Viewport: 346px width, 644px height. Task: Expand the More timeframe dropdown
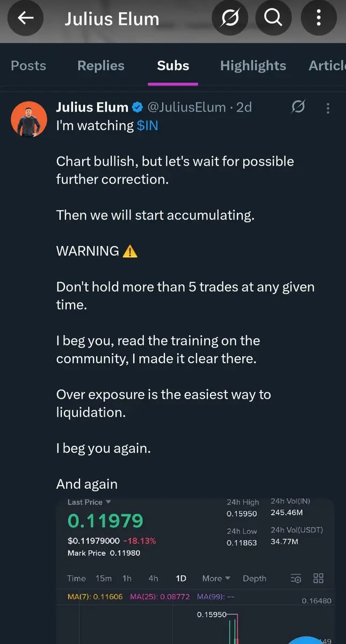pyautogui.click(x=216, y=578)
